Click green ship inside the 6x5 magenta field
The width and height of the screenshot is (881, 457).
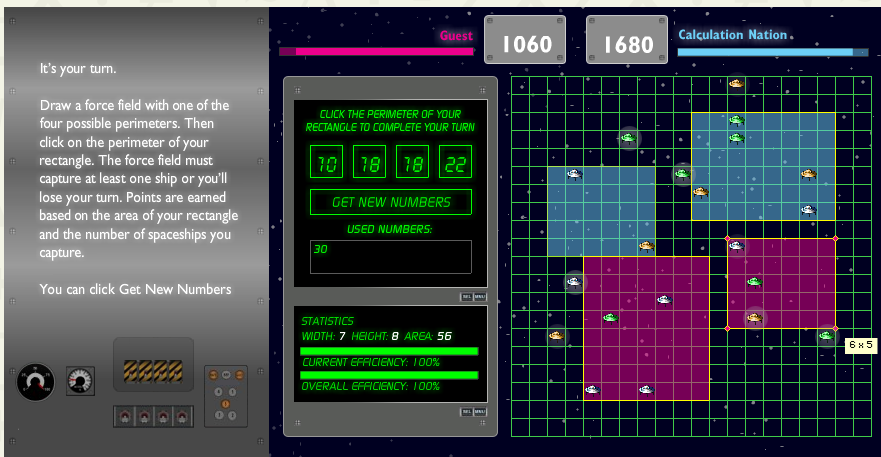(755, 282)
